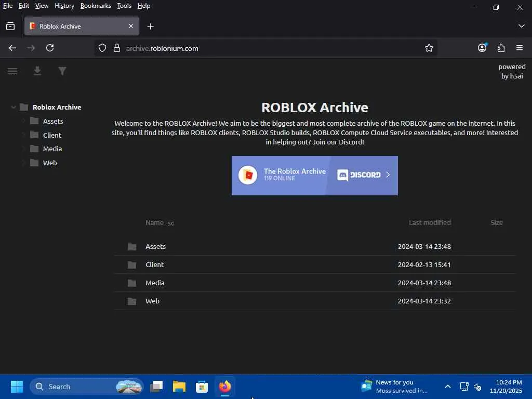Open a new tab with the plus button
The height and width of the screenshot is (399, 532).
tap(150, 26)
